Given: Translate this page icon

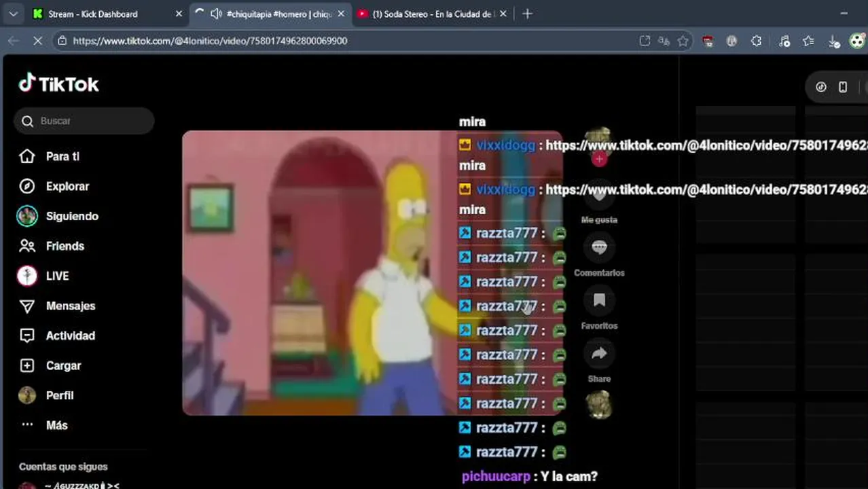Looking at the screenshot, I should point(664,41).
